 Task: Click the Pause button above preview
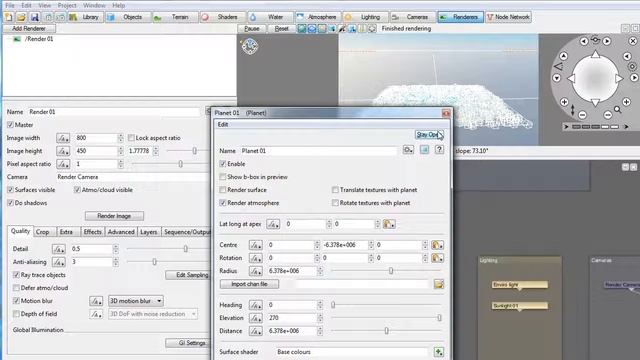point(252,29)
